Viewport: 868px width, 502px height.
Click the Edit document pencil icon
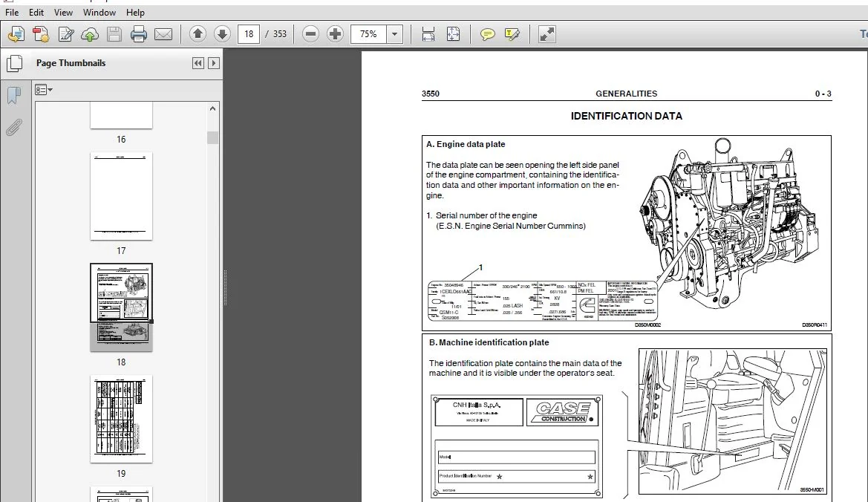click(66, 34)
